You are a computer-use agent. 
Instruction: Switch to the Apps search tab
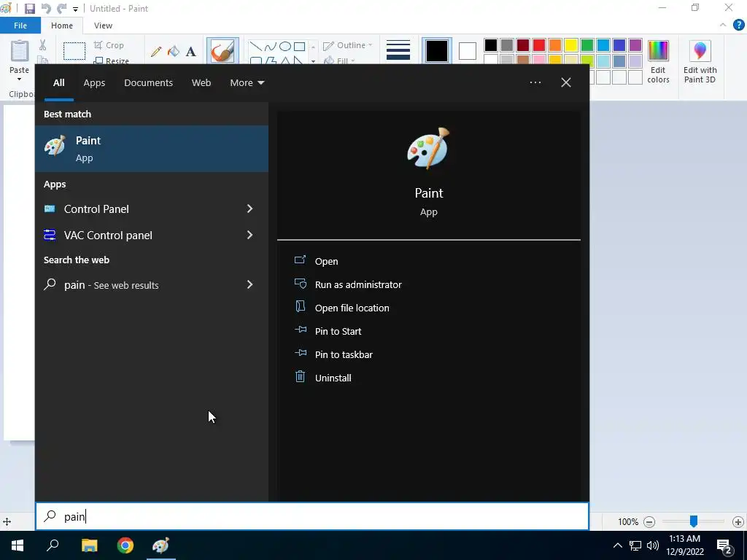(94, 83)
